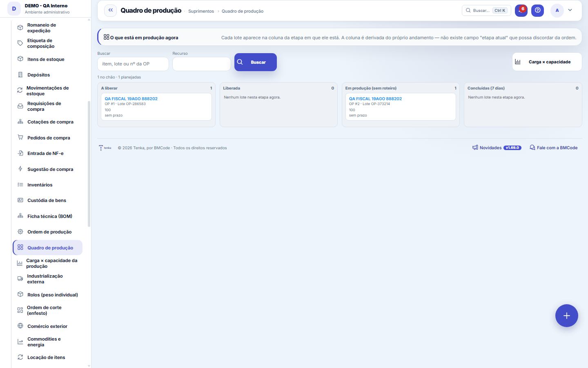This screenshot has width=588, height=368.
Task: Open Entrada de NF-e file icon
Action: click(x=20, y=153)
